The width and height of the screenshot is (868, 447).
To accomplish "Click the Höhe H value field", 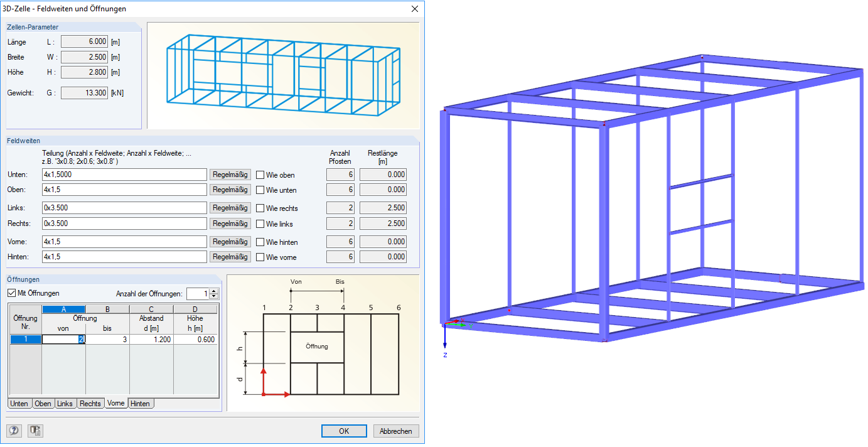I will coord(84,72).
